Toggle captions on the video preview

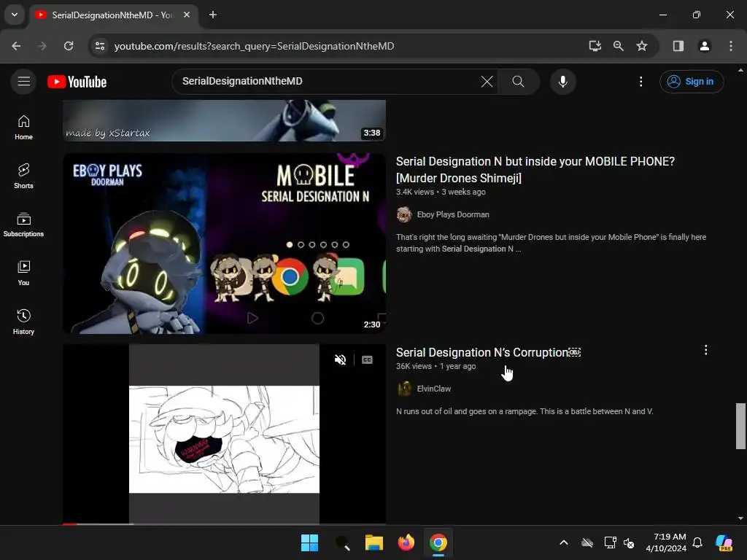coord(367,359)
